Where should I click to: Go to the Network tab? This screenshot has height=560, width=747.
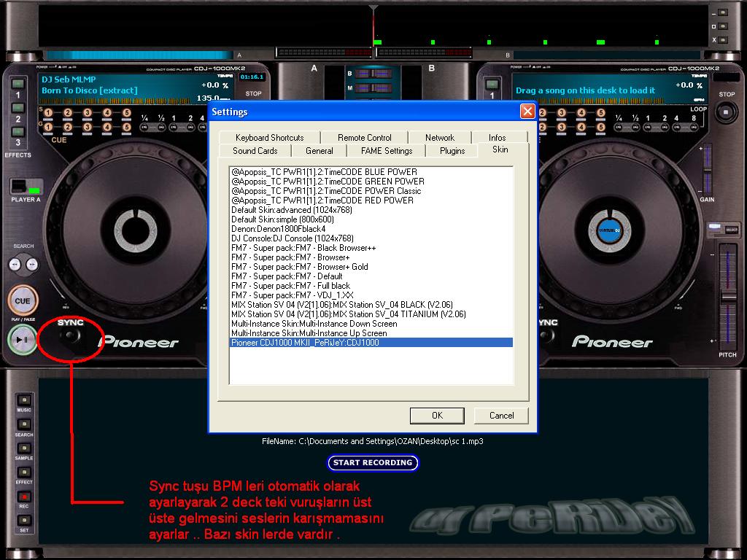(440, 138)
